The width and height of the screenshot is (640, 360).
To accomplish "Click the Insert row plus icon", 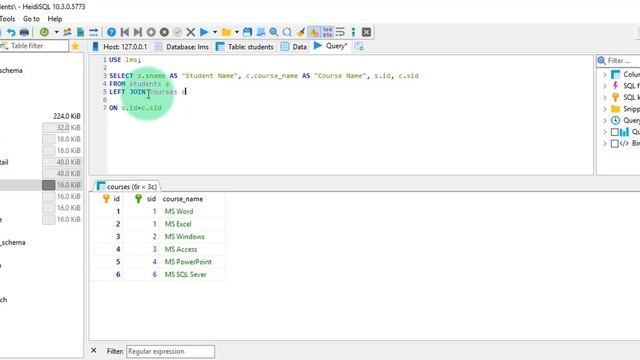I will click(x=151, y=32).
